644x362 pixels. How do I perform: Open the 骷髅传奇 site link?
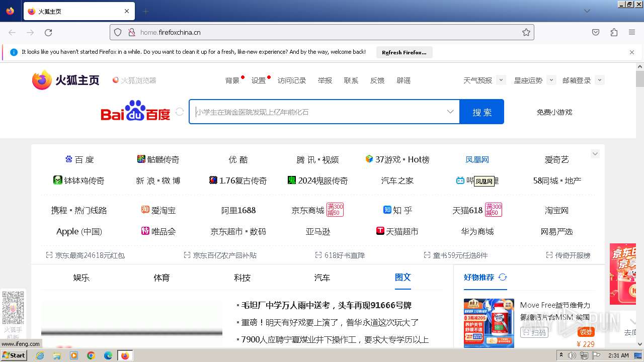coord(158,159)
